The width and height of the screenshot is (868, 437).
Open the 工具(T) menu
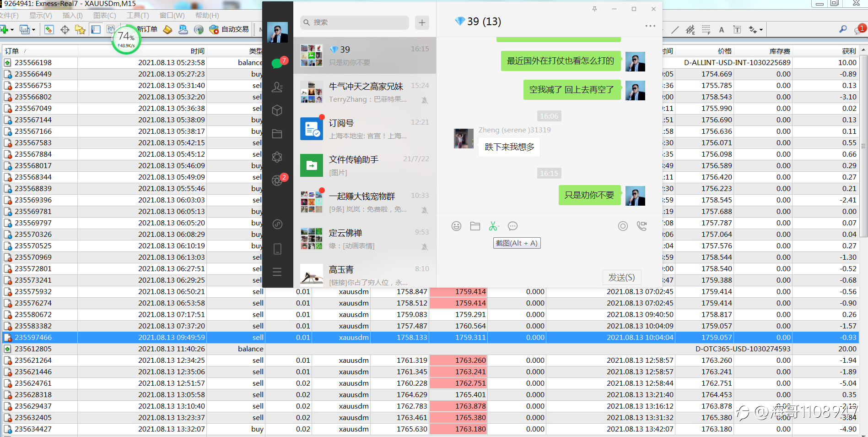(x=138, y=15)
